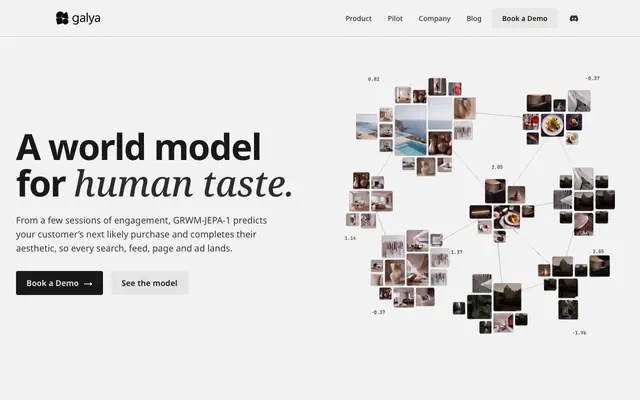Click the -1.96 value label
Image resolution: width=640 pixels, height=400 pixels.
point(579,333)
